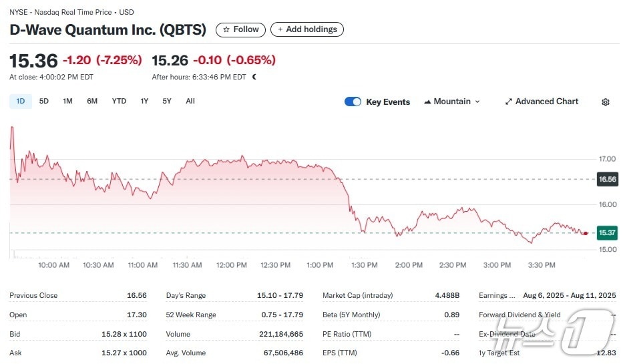Select the All time range tab
Image resolution: width=623 pixels, height=364 pixels.
(190, 101)
